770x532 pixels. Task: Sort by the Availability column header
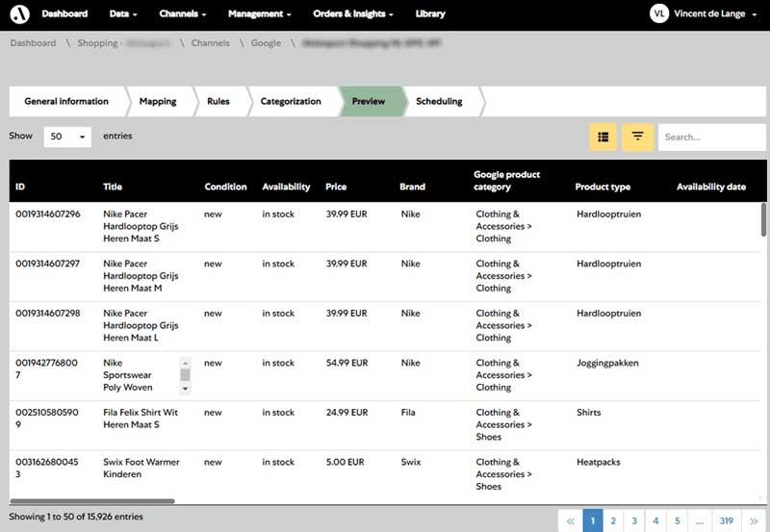(x=286, y=187)
